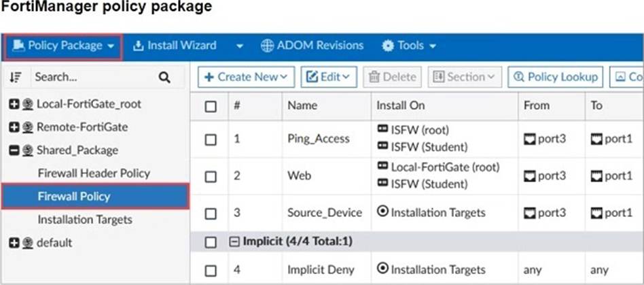Open Installation Targets in the tree
The image size is (644, 285).
coord(85,220)
